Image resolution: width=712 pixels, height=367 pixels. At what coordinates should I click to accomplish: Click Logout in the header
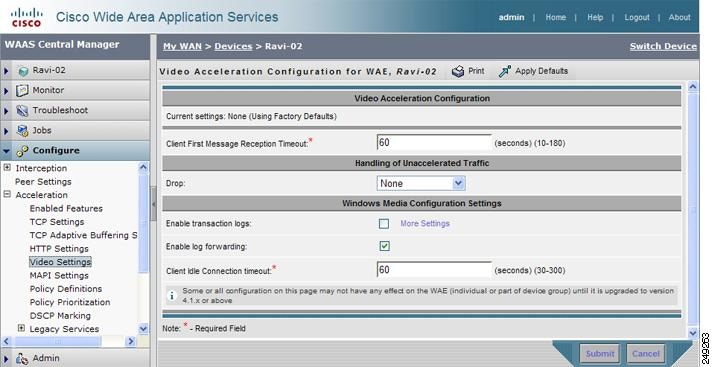637,17
